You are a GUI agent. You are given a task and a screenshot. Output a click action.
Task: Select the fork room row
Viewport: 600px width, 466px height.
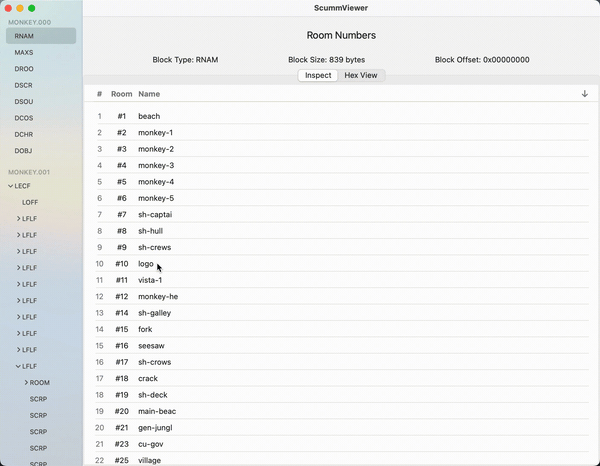pyautogui.click(x=342, y=329)
